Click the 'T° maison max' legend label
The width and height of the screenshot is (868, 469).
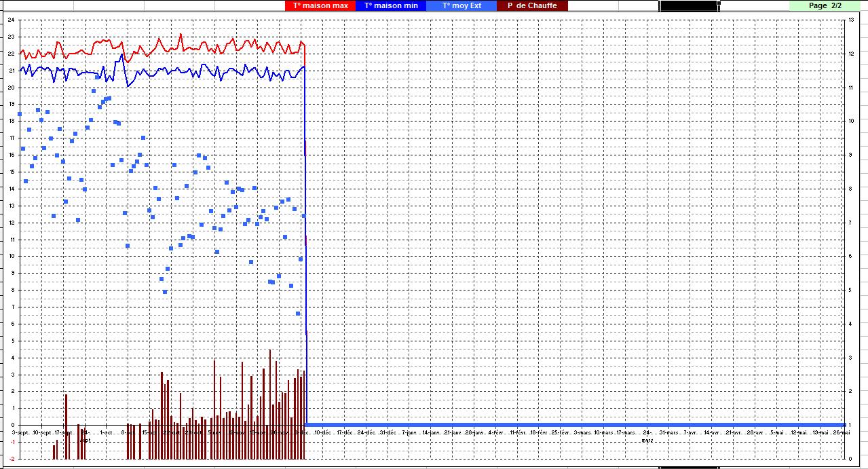320,5
